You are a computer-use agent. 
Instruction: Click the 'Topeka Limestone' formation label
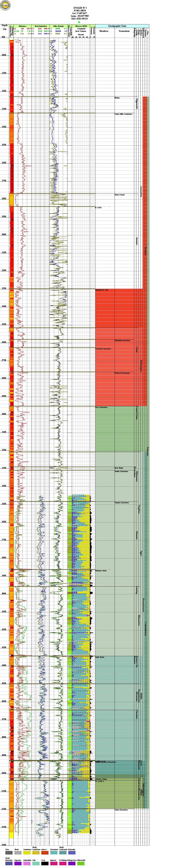coord(121,503)
